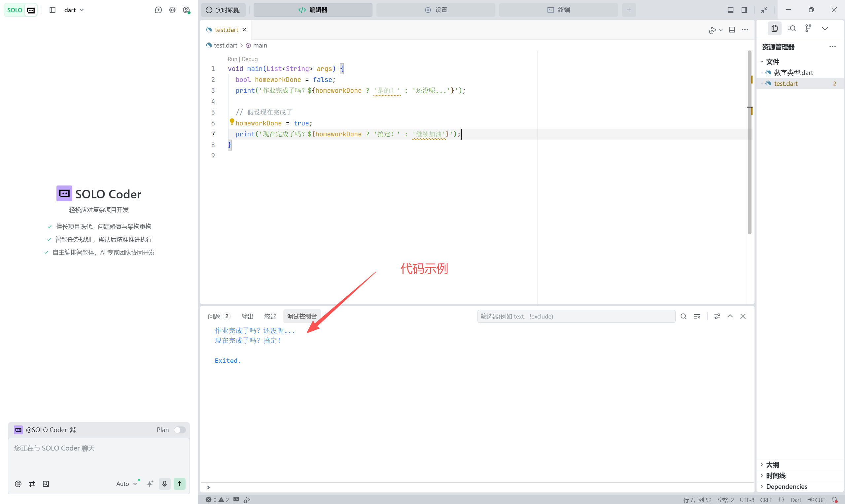Click the 实时跟随 button
The width and height of the screenshot is (845, 504).
223,10
